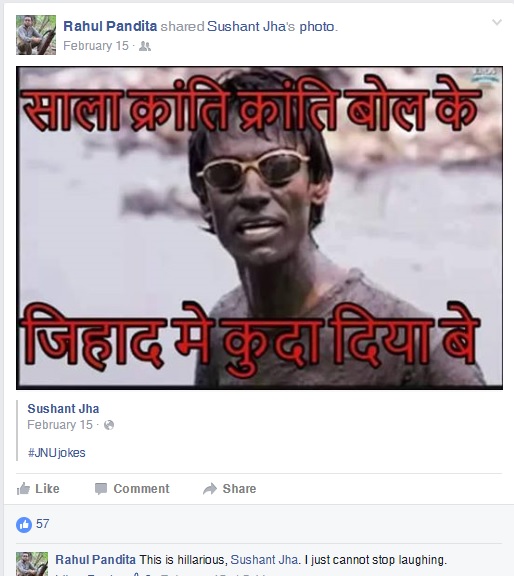This screenshot has width=514, height=576.
Task: Click the Comment button text
Action: click(x=141, y=489)
